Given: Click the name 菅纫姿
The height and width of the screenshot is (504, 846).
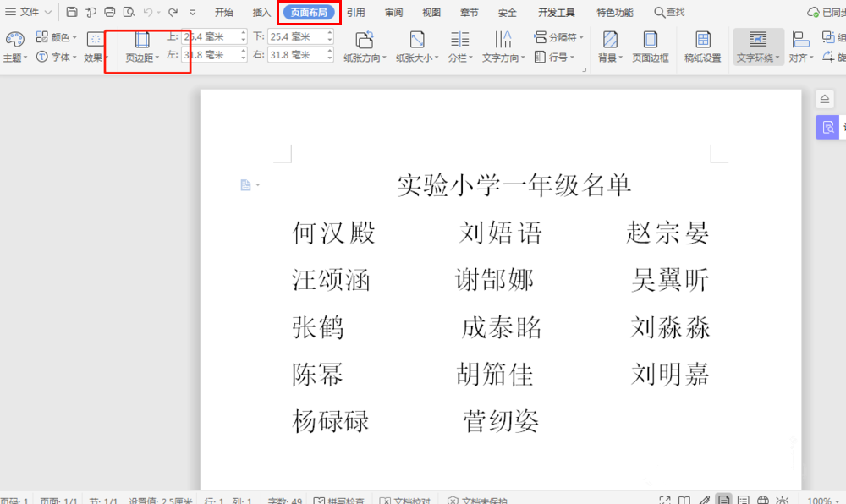Looking at the screenshot, I should click(501, 421).
